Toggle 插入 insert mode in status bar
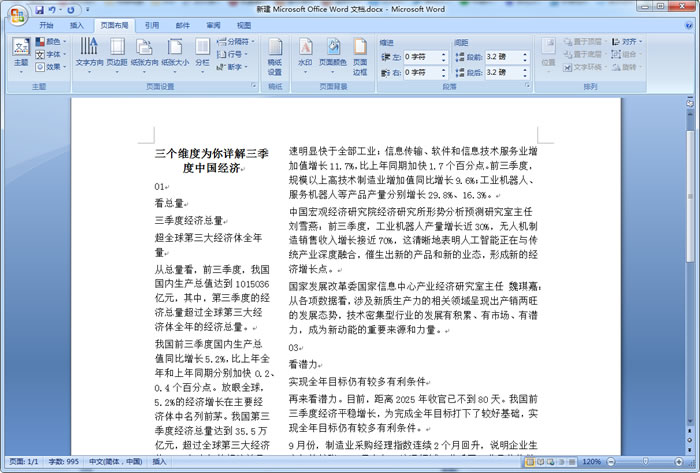The image size is (700, 473). coord(160,462)
